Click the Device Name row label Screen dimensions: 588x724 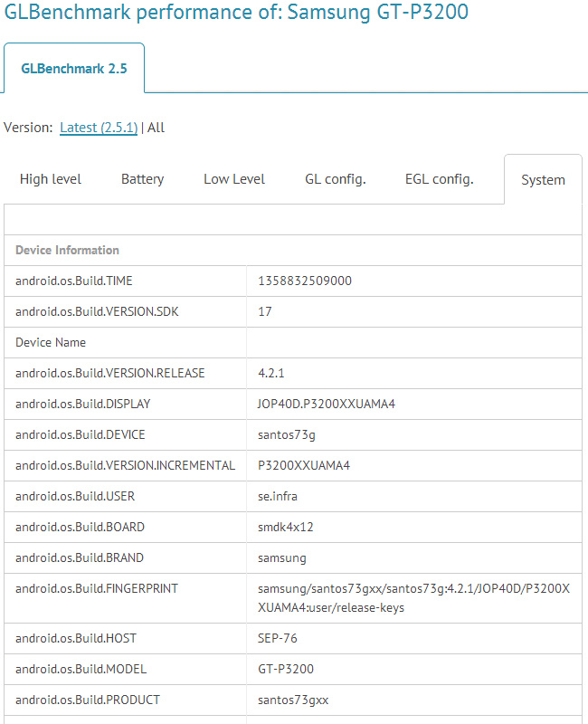coord(51,342)
